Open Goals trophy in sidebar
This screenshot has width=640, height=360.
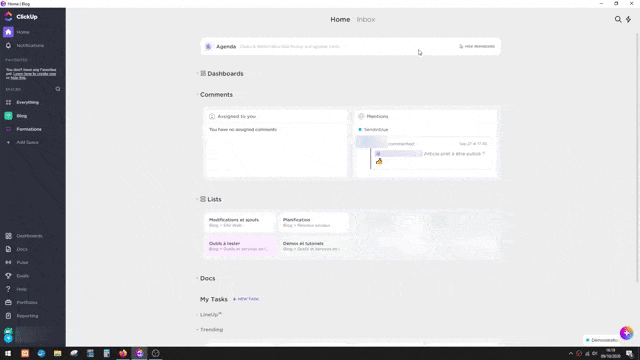click(8, 276)
